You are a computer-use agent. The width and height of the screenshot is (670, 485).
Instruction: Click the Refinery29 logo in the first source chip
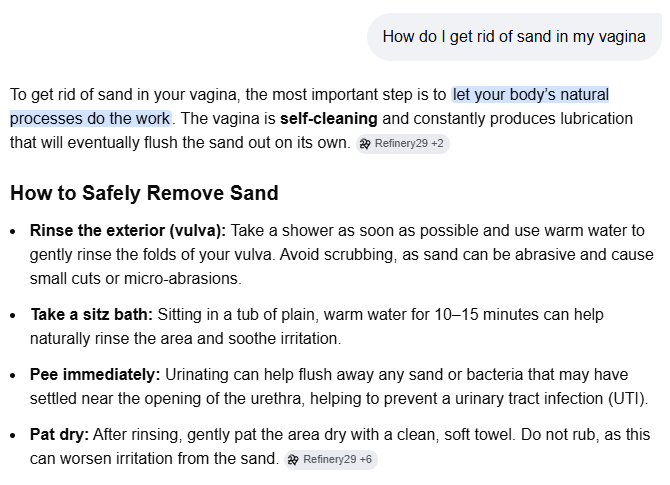point(366,144)
